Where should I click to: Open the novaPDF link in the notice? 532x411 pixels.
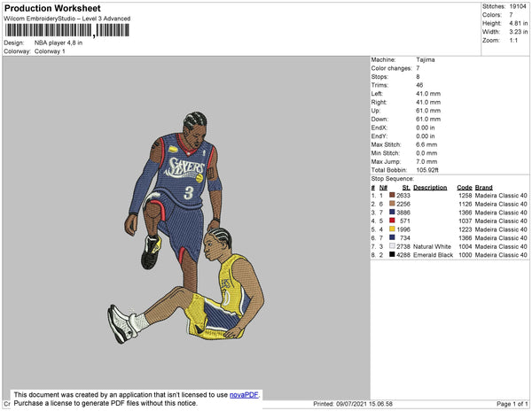point(244,395)
